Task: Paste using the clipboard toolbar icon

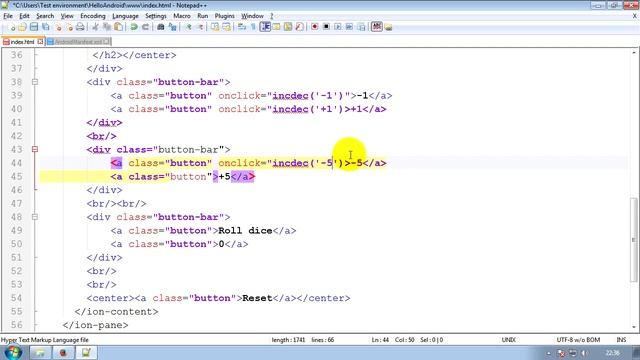Action: pyautogui.click(x=118, y=27)
